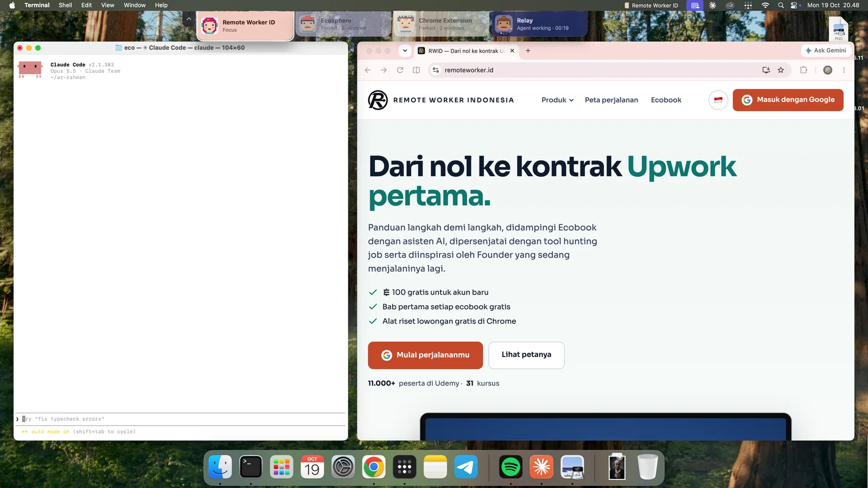Viewport: 868px width, 488px height.
Task: Open Chrome extensions puzzle icon
Action: point(803,70)
